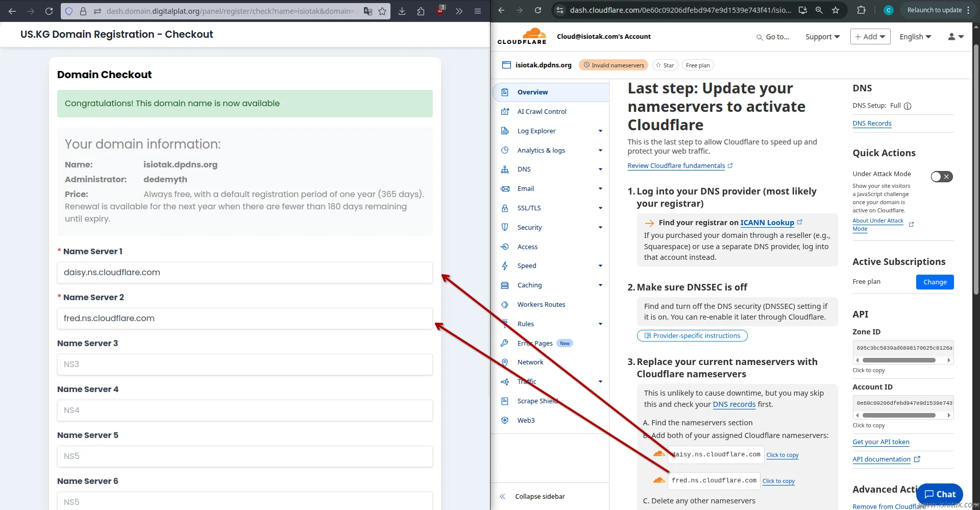Screen dimensions: 980x510
Task: Click the Cloudflare page vertical scrollbar
Action: (976, 168)
